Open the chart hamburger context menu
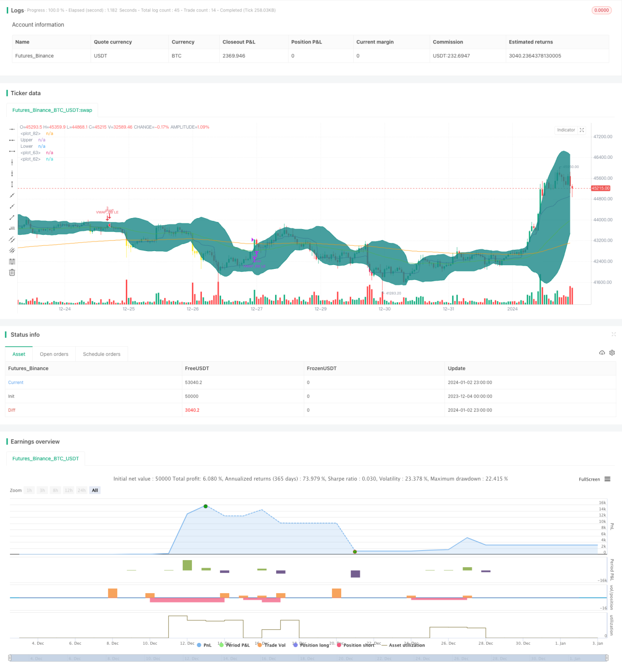This screenshot has width=622, height=672. (607, 479)
